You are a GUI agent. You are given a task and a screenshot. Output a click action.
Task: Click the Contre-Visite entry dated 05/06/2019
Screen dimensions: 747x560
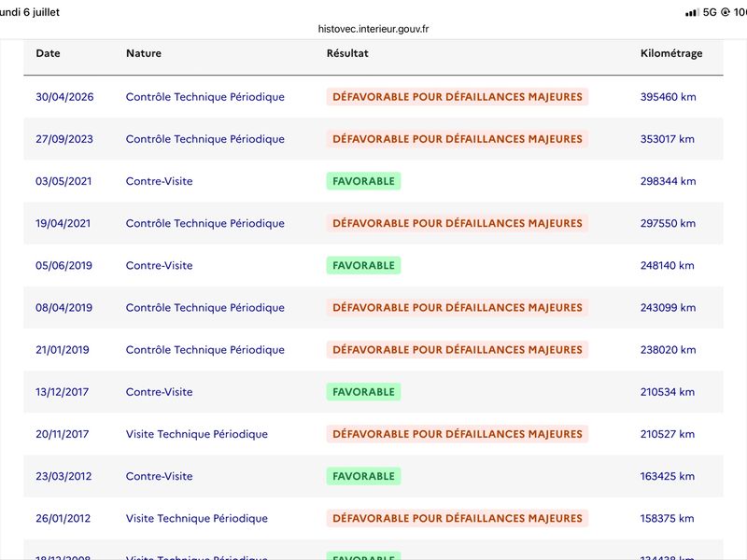coord(159,266)
